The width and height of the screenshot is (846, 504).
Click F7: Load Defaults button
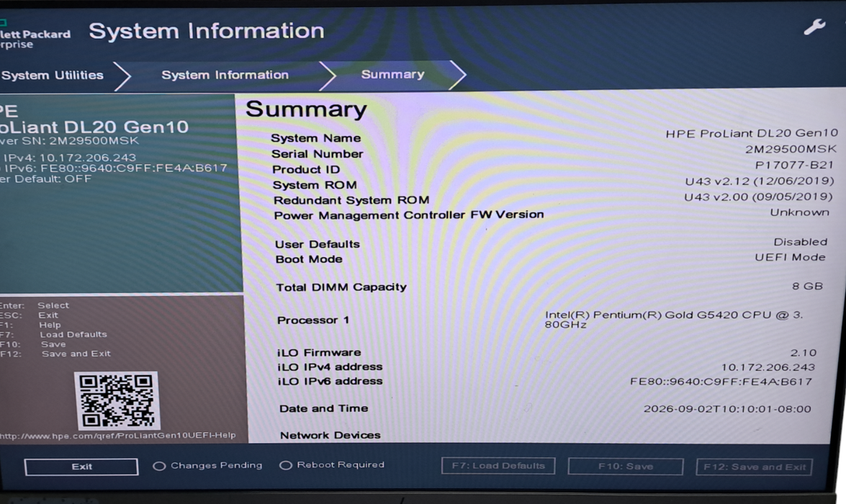coord(498,466)
